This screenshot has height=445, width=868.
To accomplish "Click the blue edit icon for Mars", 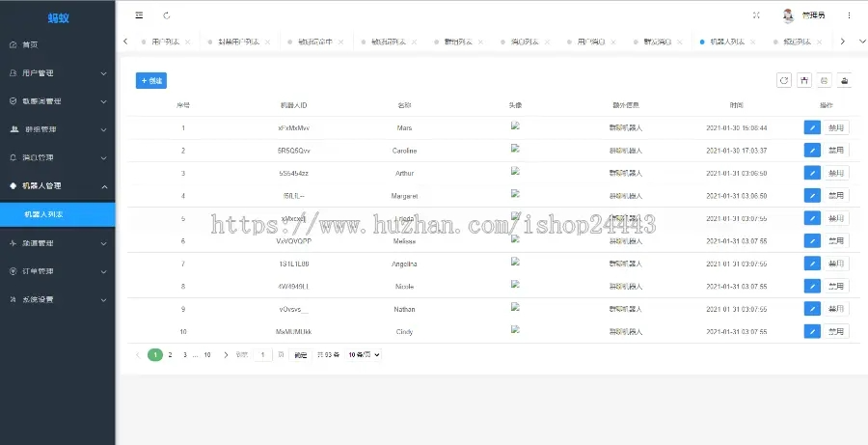I will pos(812,127).
